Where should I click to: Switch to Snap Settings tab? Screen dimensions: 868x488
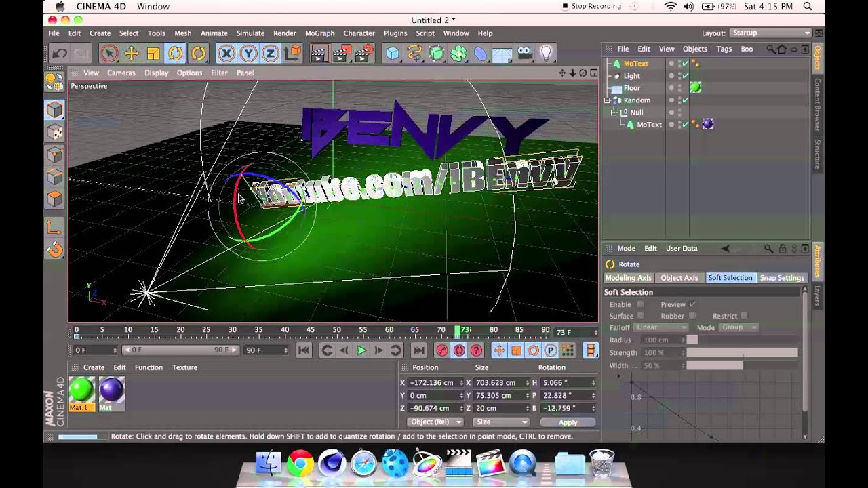pyautogui.click(x=782, y=278)
